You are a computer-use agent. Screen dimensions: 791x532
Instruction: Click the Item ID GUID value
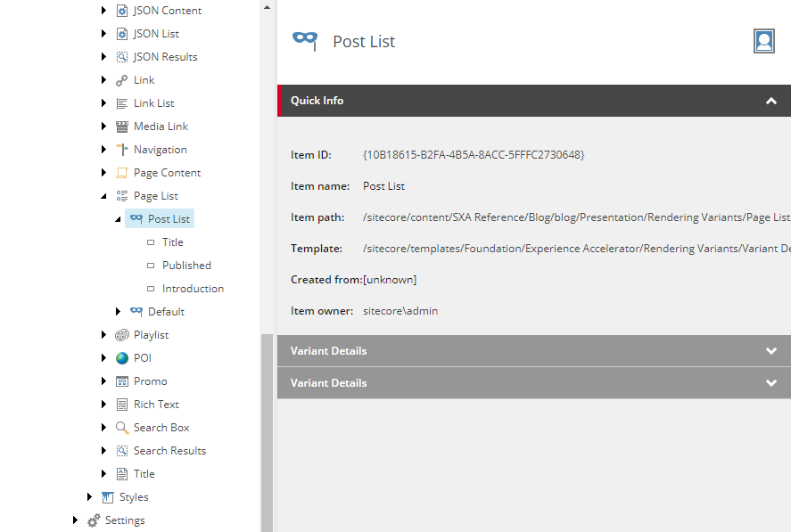tap(474, 155)
